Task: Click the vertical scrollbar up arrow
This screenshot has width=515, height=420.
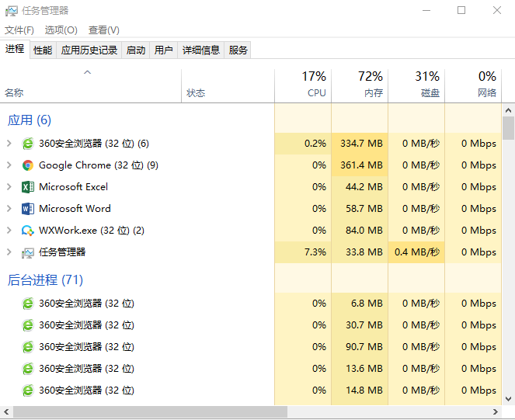Action: 509,110
